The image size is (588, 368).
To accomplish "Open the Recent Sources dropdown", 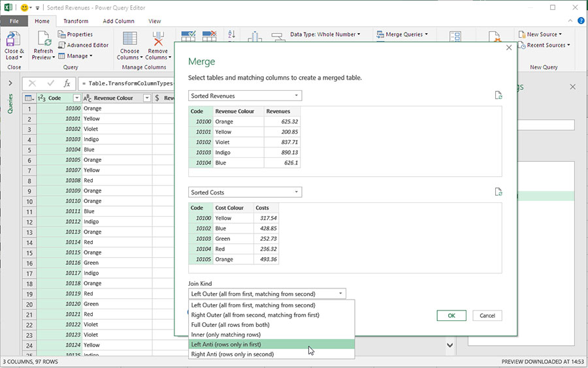I will pos(544,45).
